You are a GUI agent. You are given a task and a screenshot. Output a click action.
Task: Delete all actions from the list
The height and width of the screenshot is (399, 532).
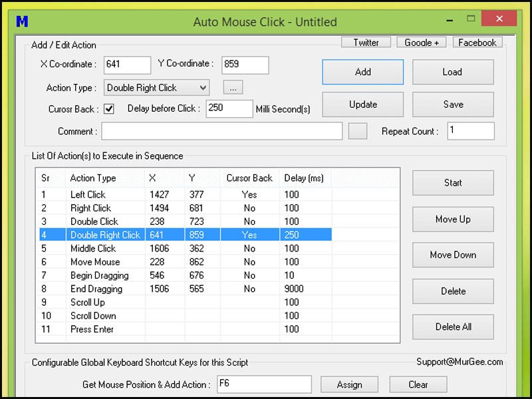point(453,327)
